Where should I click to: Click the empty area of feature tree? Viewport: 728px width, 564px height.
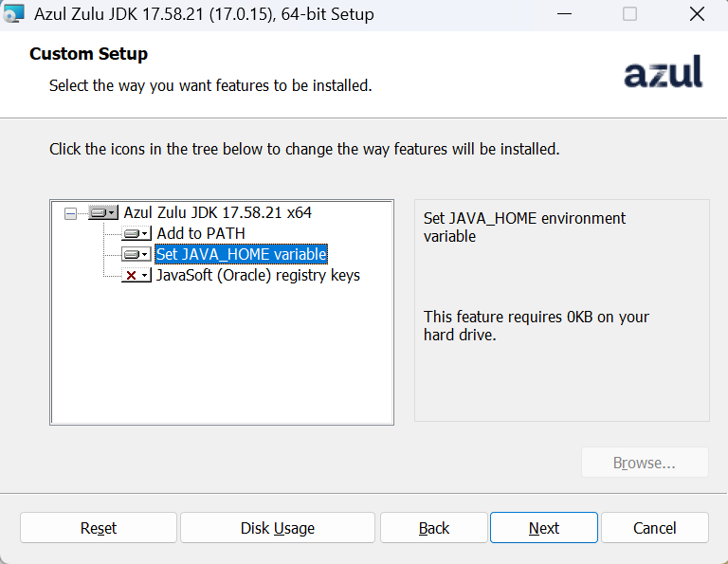coord(222,353)
